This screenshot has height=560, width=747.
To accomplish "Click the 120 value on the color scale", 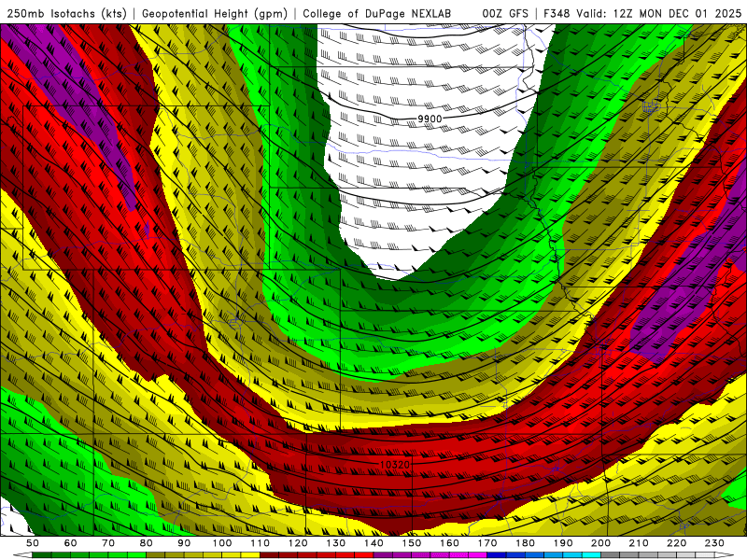I will pyautogui.click(x=298, y=543).
